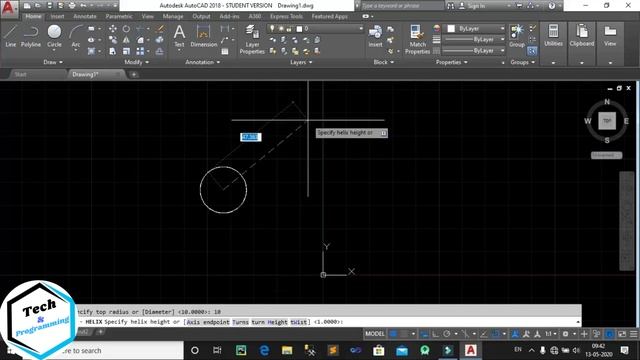Click the Group tool icon

(x=517, y=36)
